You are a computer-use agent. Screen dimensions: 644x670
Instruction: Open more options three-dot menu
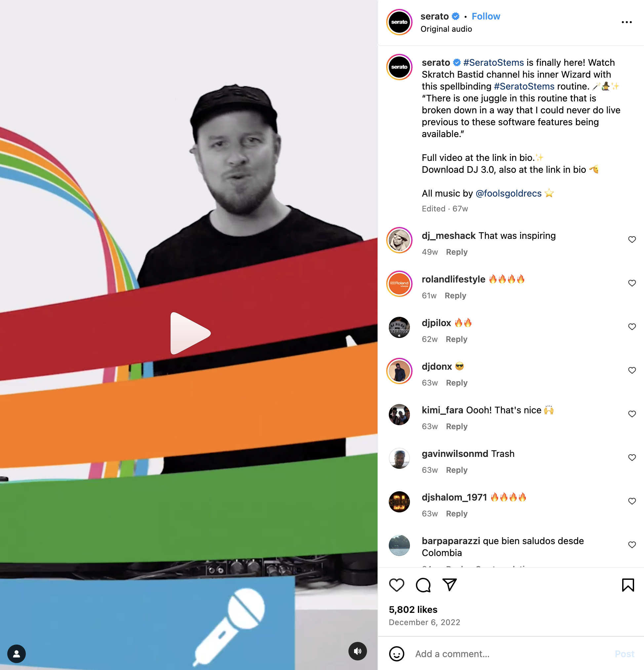pyautogui.click(x=626, y=22)
